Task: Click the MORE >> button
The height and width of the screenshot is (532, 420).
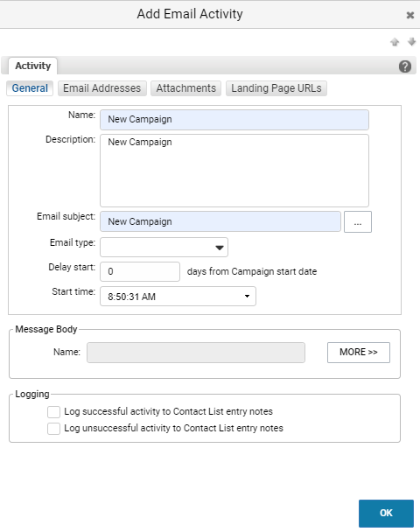Action: coord(359,352)
